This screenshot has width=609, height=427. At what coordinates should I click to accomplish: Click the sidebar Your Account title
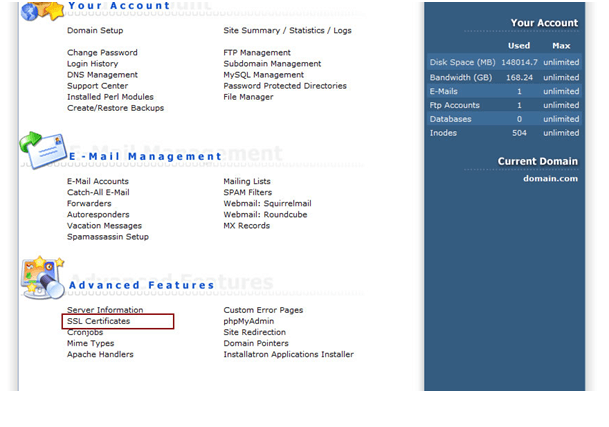(544, 23)
